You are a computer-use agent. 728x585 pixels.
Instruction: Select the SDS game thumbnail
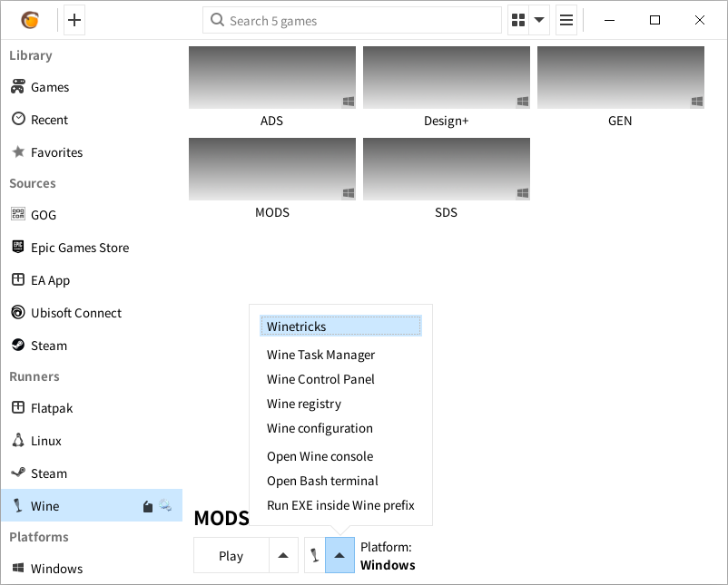point(447,169)
